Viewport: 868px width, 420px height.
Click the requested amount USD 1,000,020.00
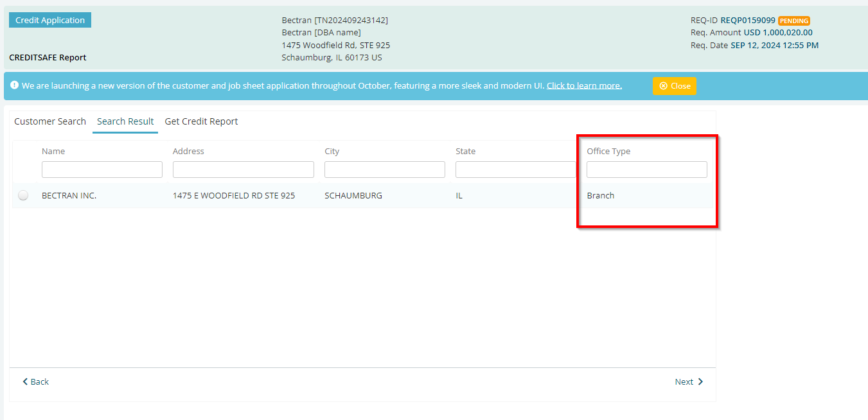point(778,33)
